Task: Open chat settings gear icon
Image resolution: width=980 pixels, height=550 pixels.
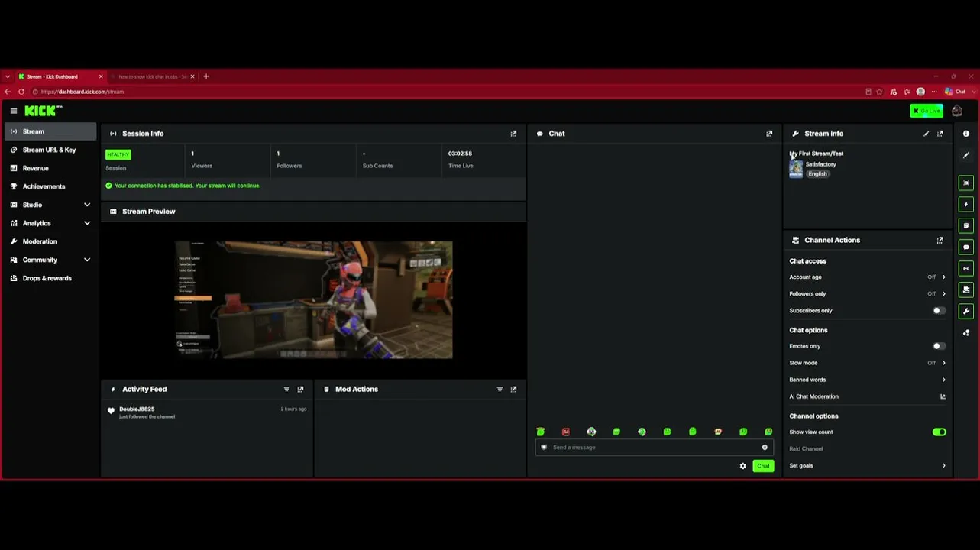Action: [742, 466]
